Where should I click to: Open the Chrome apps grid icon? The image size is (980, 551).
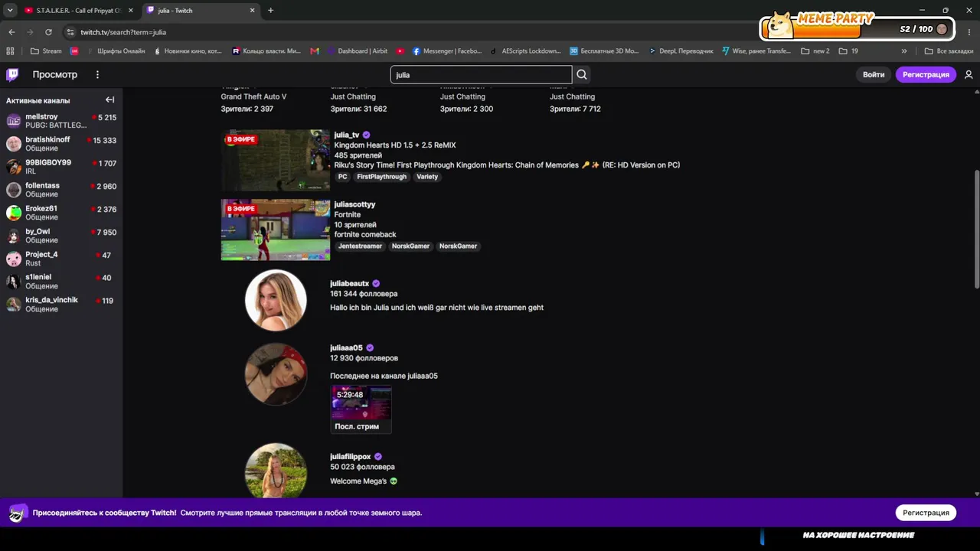[x=10, y=51]
